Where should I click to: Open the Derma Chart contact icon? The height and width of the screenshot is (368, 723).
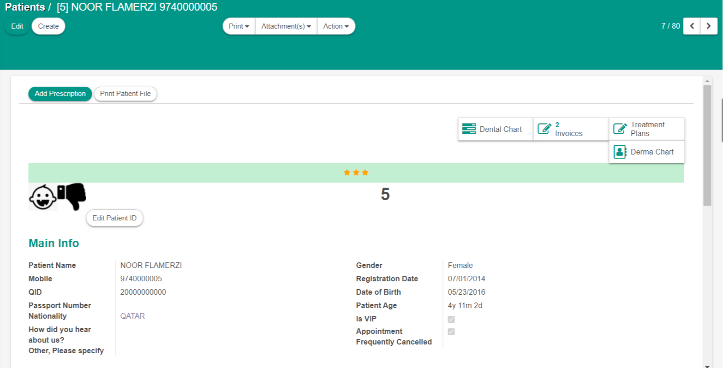click(620, 152)
